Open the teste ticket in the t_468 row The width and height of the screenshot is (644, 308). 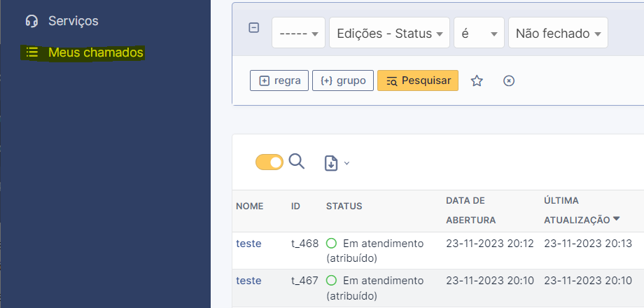(x=248, y=244)
